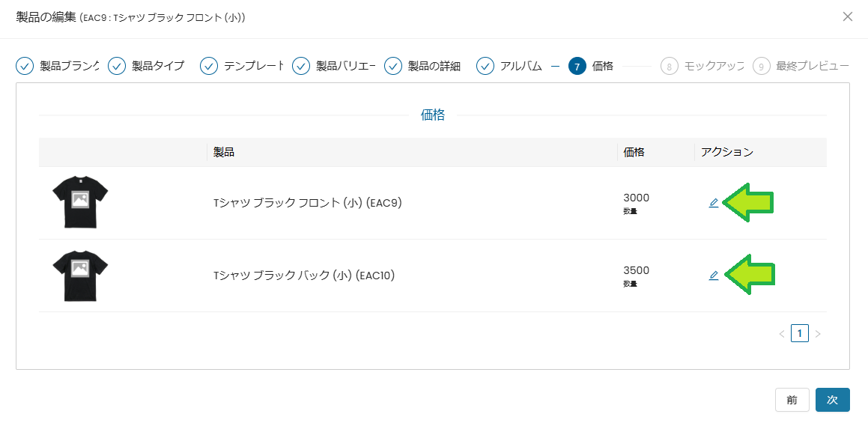Select page 1 in the pagination
868x426 pixels.
point(800,334)
